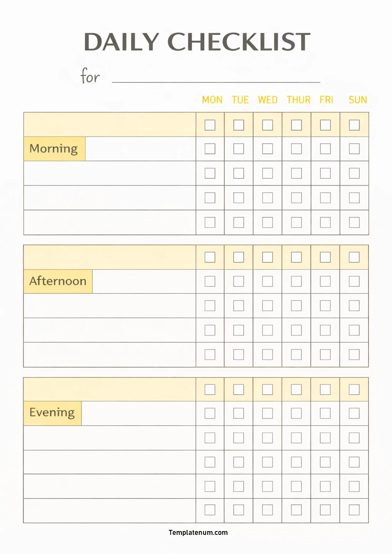Click the MON column heading
This screenshot has width=392, height=554.
pos(212,100)
